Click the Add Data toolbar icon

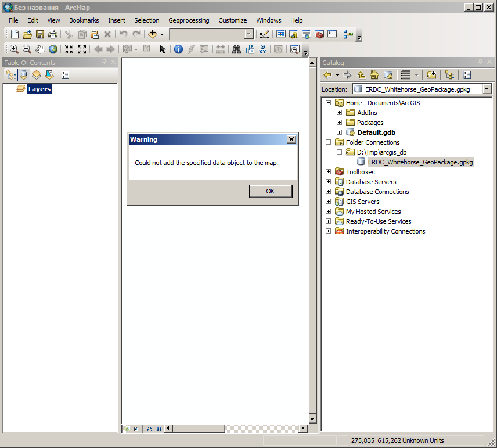pos(153,34)
